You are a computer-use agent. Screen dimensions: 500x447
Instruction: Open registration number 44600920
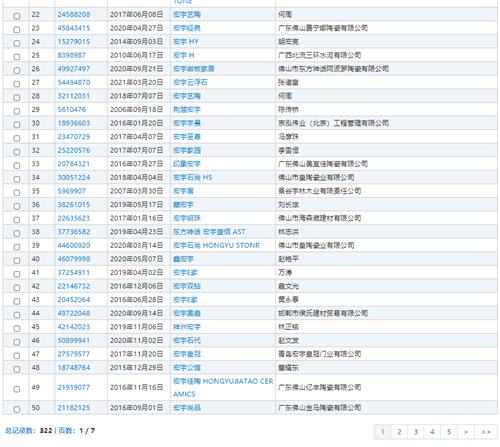tap(74, 245)
